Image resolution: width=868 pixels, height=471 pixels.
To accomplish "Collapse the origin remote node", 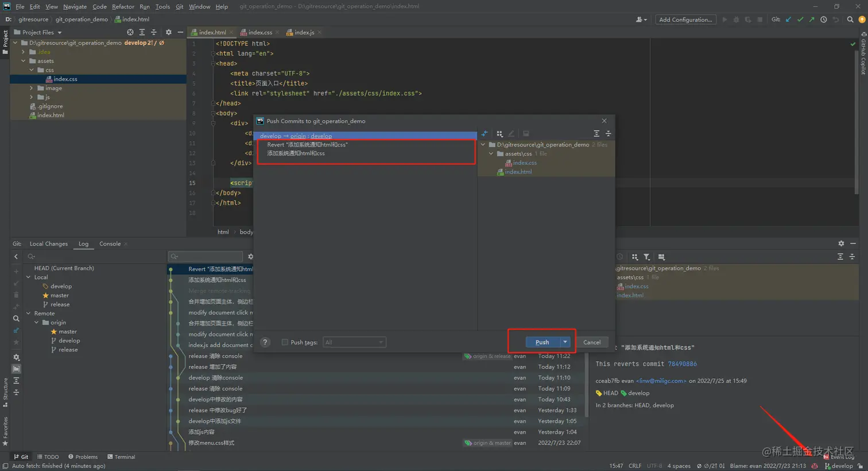I will pos(37,322).
